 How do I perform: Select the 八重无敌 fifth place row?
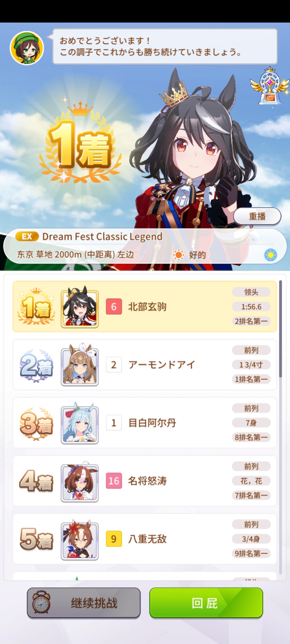pyautogui.click(x=145, y=539)
